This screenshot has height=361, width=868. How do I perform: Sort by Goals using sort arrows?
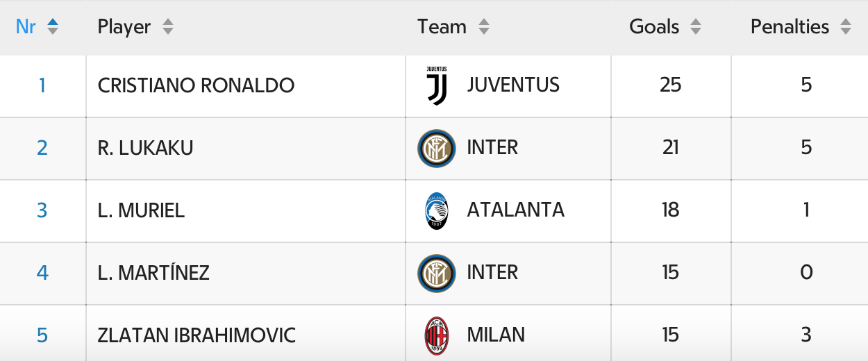pyautogui.click(x=696, y=27)
